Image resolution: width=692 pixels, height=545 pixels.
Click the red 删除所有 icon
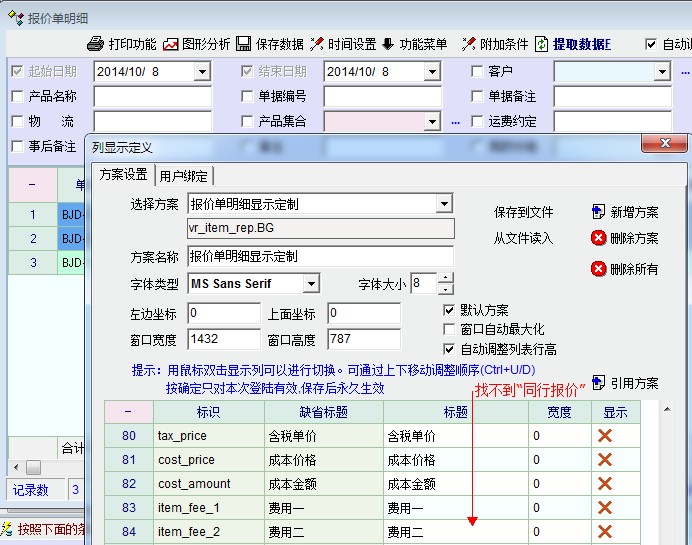click(x=599, y=269)
